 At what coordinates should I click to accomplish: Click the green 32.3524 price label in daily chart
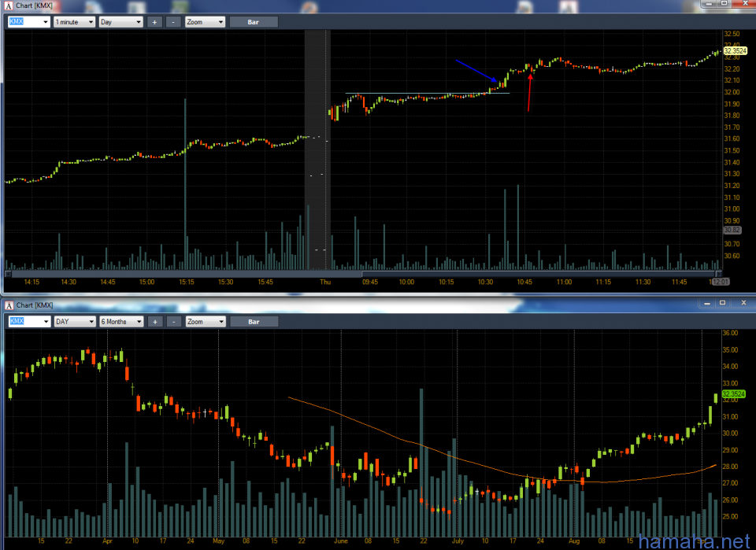tap(734, 394)
